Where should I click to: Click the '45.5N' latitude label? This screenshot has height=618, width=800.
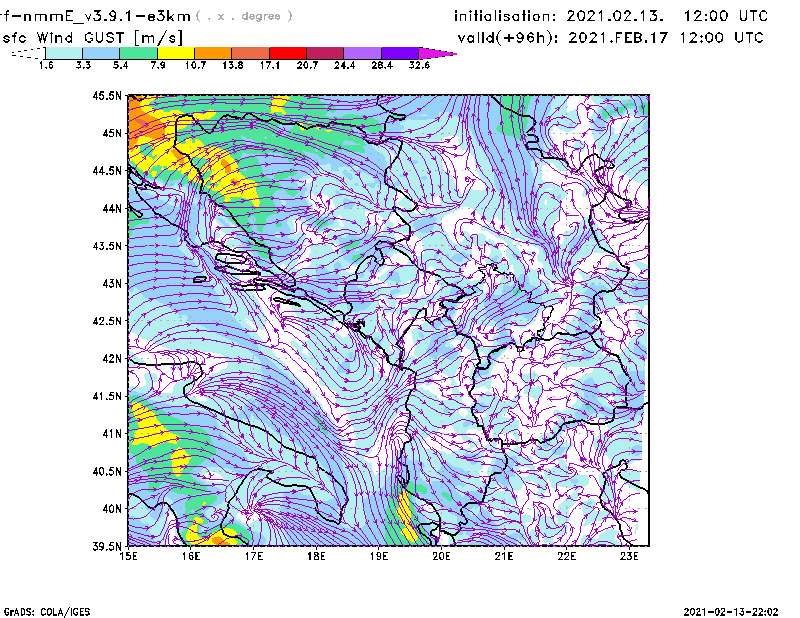pos(107,95)
